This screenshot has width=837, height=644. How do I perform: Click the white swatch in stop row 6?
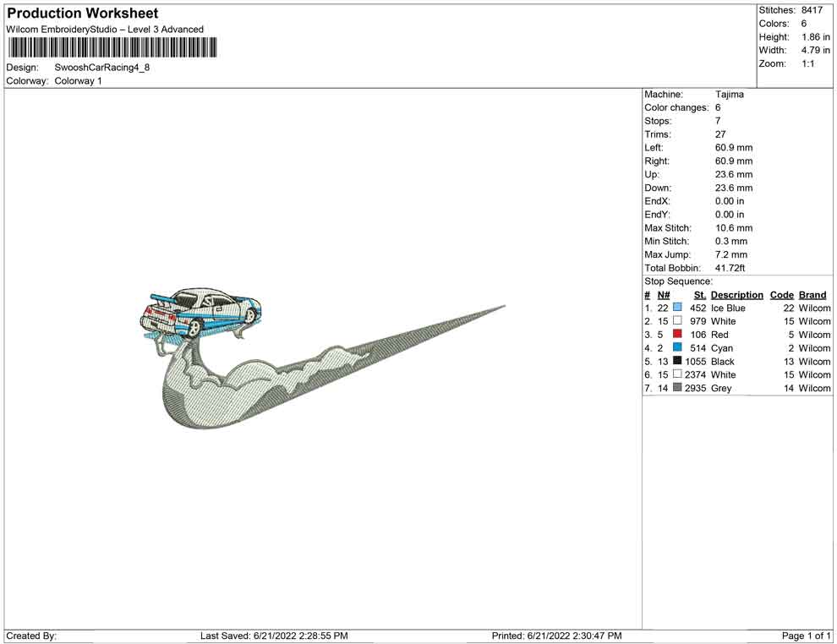coord(677,374)
